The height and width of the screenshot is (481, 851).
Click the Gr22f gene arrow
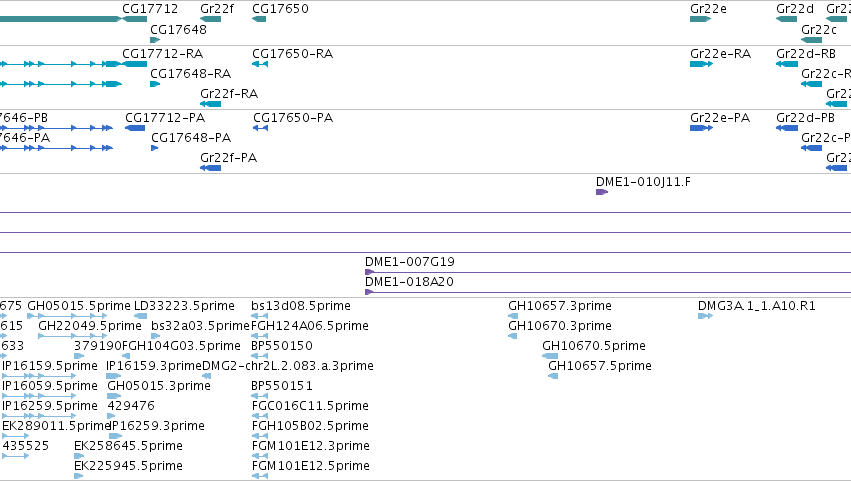pyautogui.click(x=211, y=20)
